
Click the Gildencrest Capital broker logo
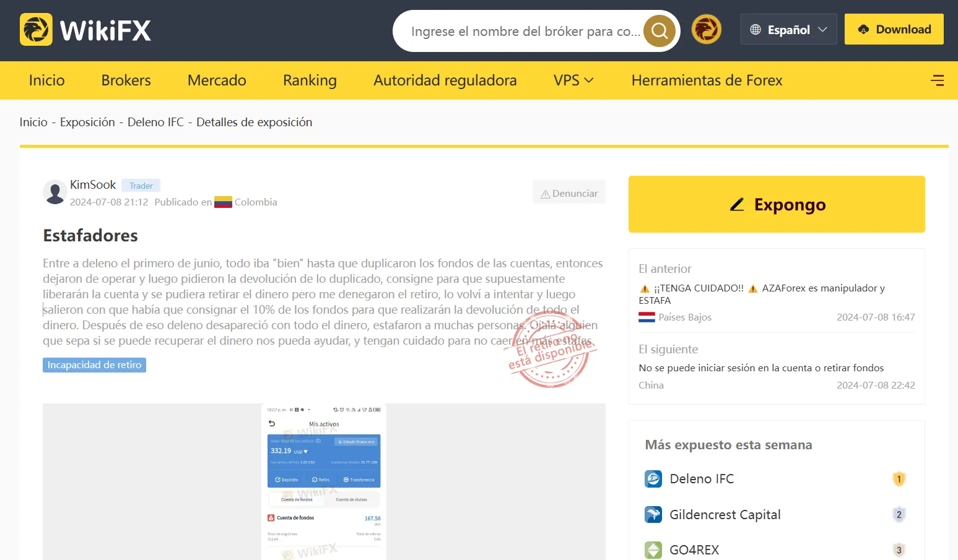[x=653, y=515]
